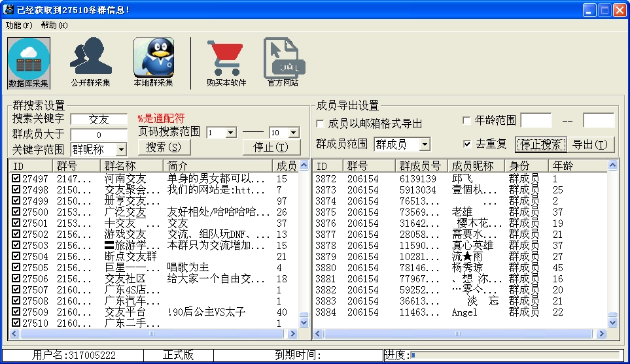
Task: Click member list scroll up arrow
Action: click(x=612, y=165)
